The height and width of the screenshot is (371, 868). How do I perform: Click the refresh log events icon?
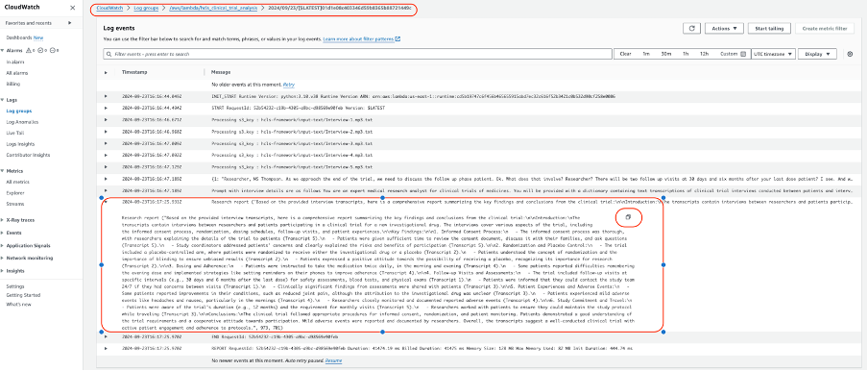(691, 28)
